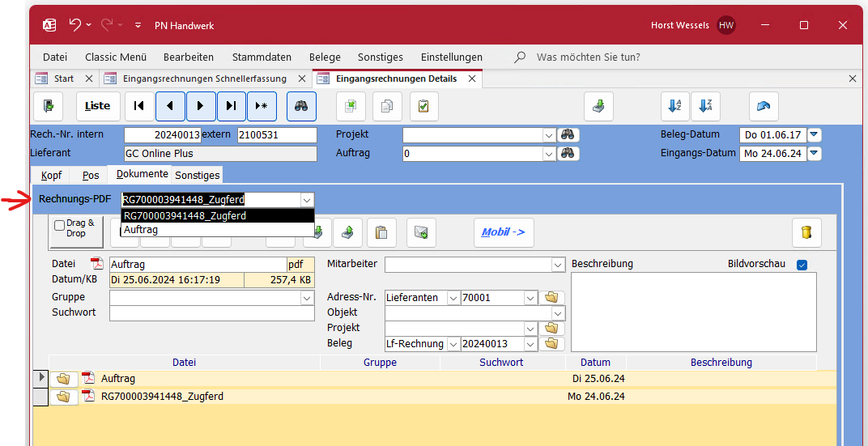868x446 pixels.
Task: Sort ascending A to Z
Action: (675, 106)
